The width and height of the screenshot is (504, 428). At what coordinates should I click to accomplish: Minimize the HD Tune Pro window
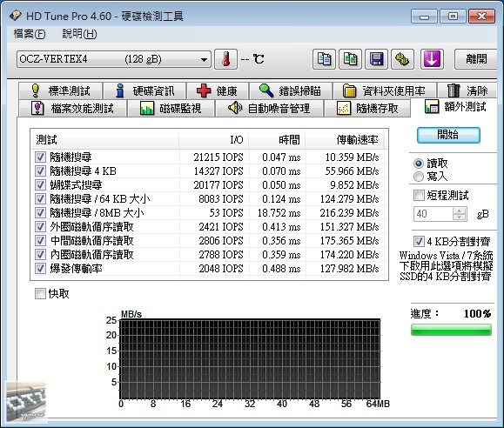tap(424, 17)
